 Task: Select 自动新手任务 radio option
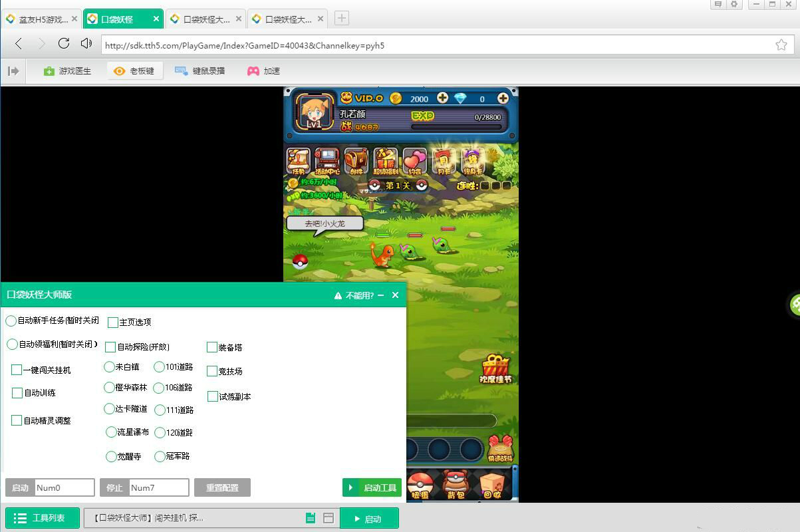pyautogui.click(x=11, y=321)
